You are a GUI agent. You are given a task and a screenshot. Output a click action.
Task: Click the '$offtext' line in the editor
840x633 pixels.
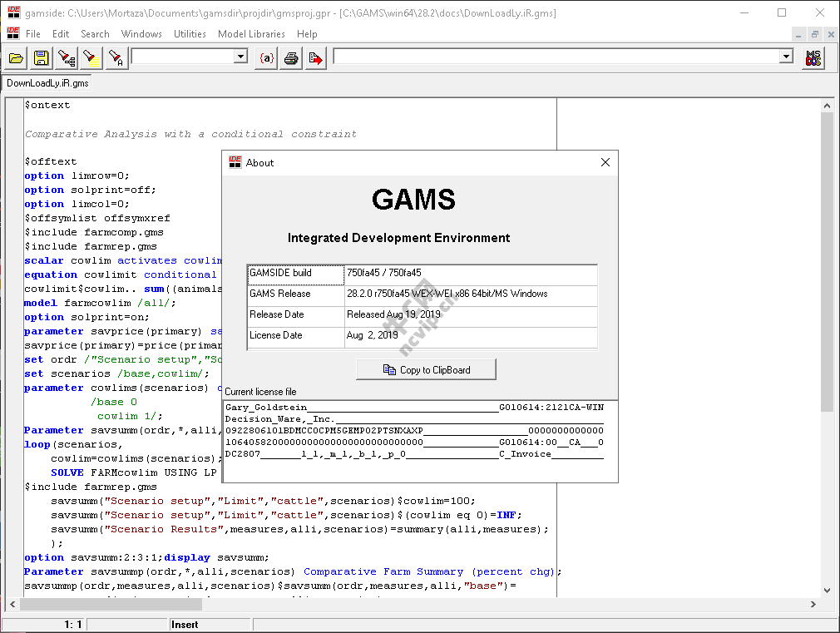[x=51, y=161]
